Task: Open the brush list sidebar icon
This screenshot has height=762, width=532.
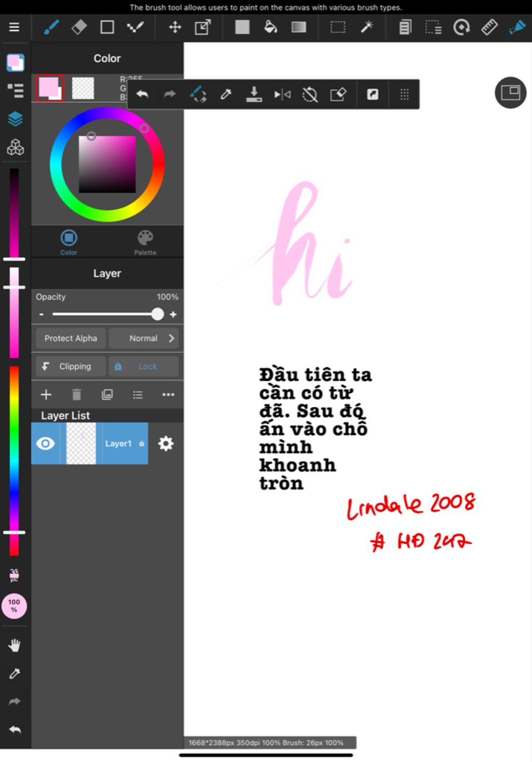Action: click(x=15, y=90)
